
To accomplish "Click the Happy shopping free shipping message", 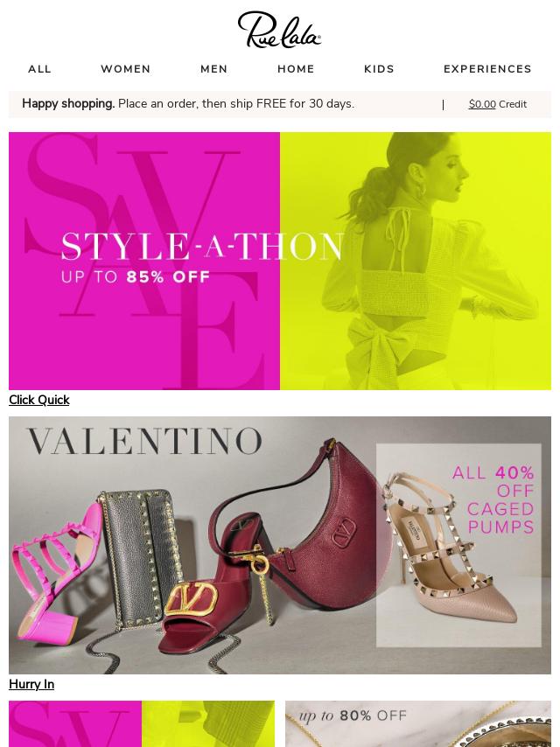I will coord(188,104).
